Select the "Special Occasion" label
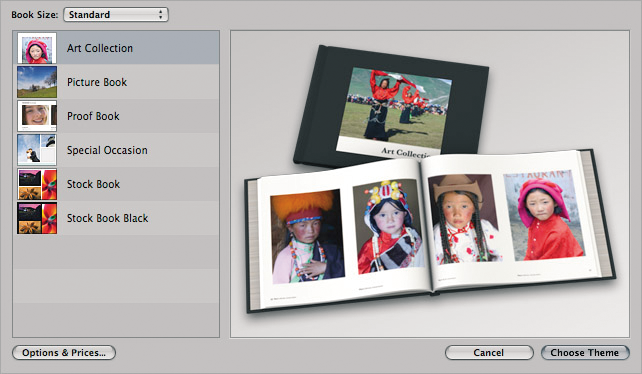The image size is (642, 374). pyautogui.click(x=107, y=150)
